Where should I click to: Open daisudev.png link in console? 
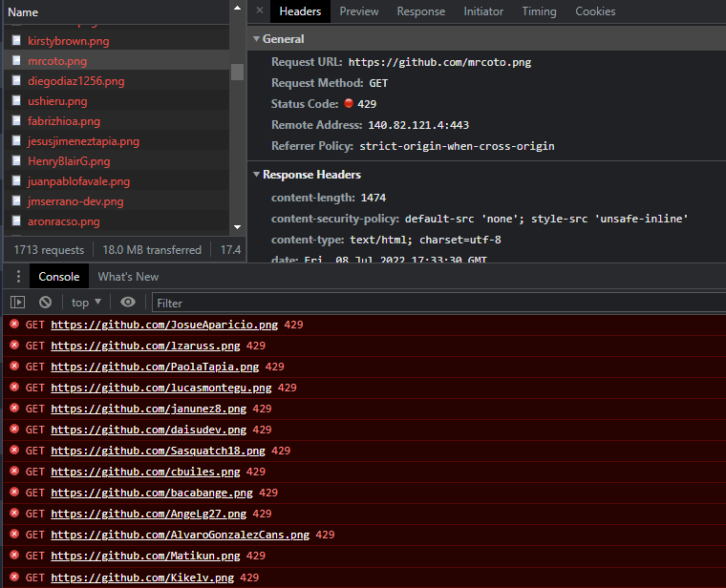[149, 430]
